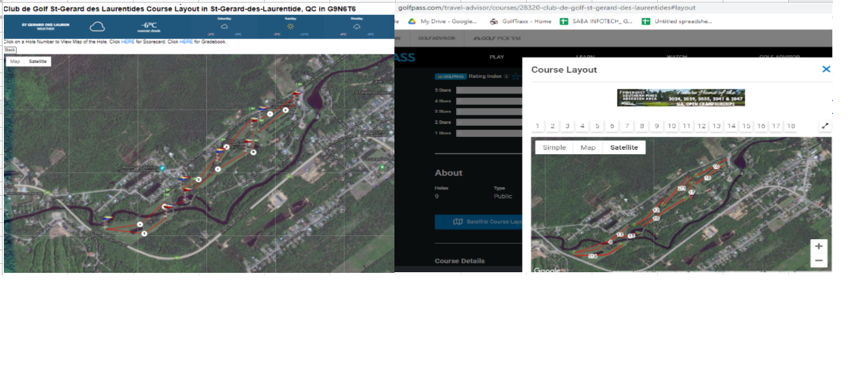Expand the course map to fullscreen
Screen dimensions: 868x385
click(825, 126)
